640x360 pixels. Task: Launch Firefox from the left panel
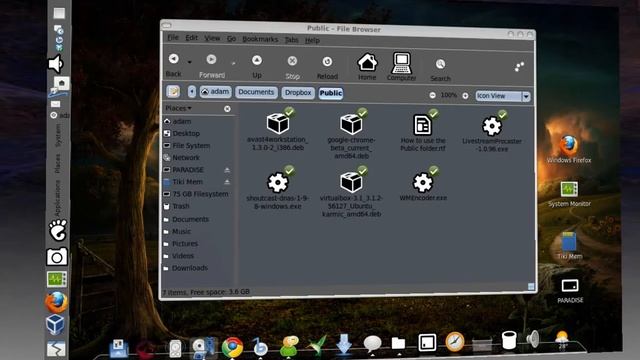(56, 302)
